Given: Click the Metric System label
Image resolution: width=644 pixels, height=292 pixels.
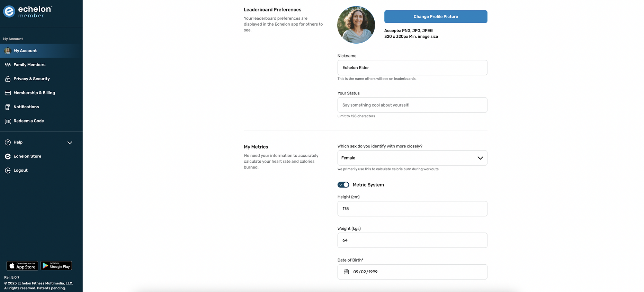Looking at the screenshot, I should [x=368, y=185].
